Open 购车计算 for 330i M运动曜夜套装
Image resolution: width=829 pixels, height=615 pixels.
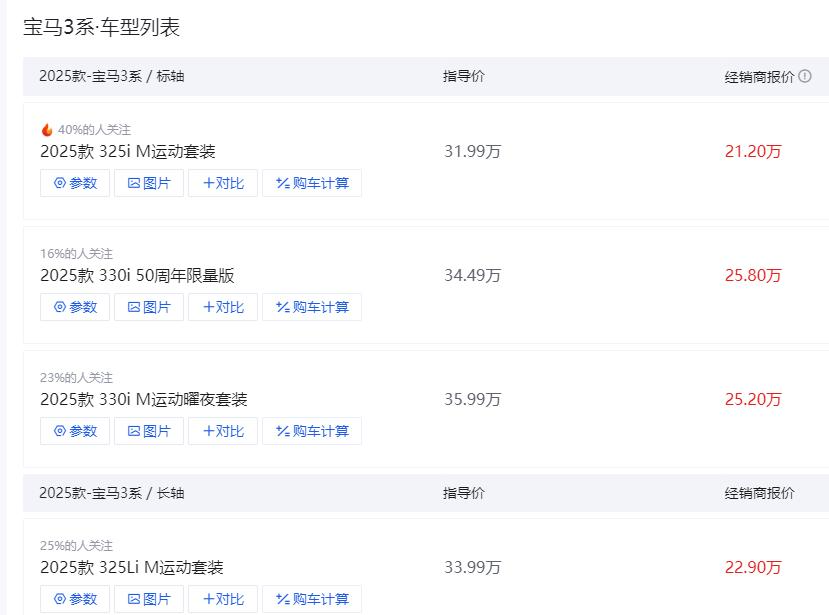pos(312,431)
